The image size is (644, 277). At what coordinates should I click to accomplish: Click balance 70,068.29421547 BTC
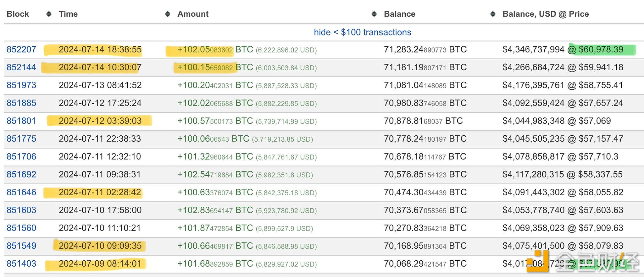[425, 264]
